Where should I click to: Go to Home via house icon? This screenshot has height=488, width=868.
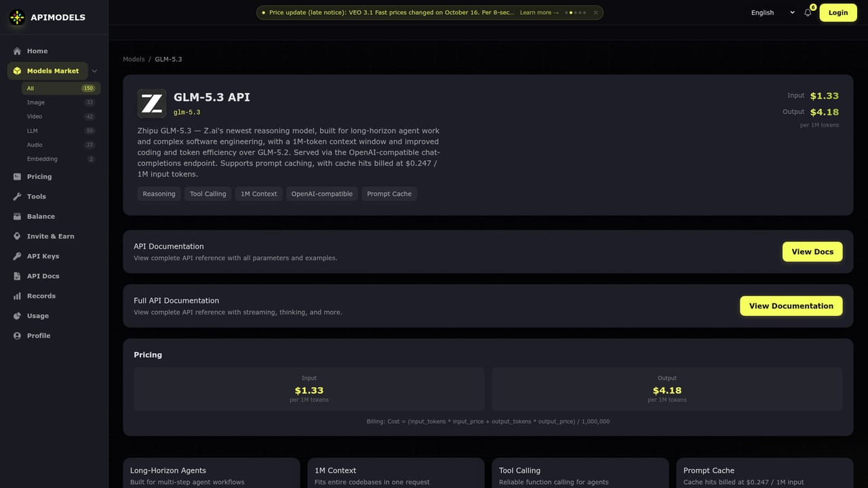click(18, 51)
